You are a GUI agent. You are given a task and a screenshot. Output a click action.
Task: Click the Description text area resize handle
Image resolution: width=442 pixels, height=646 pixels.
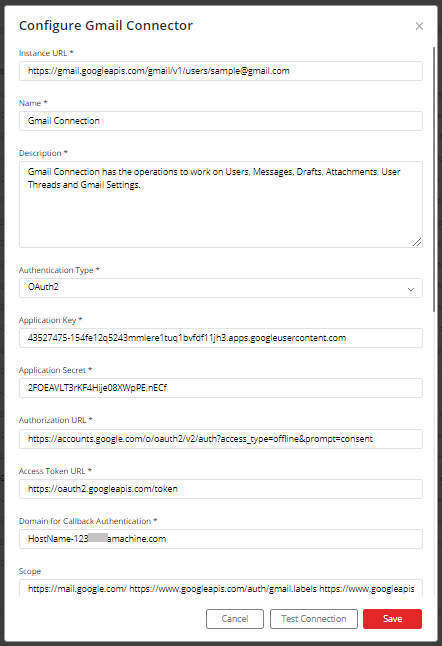(417, 242)
